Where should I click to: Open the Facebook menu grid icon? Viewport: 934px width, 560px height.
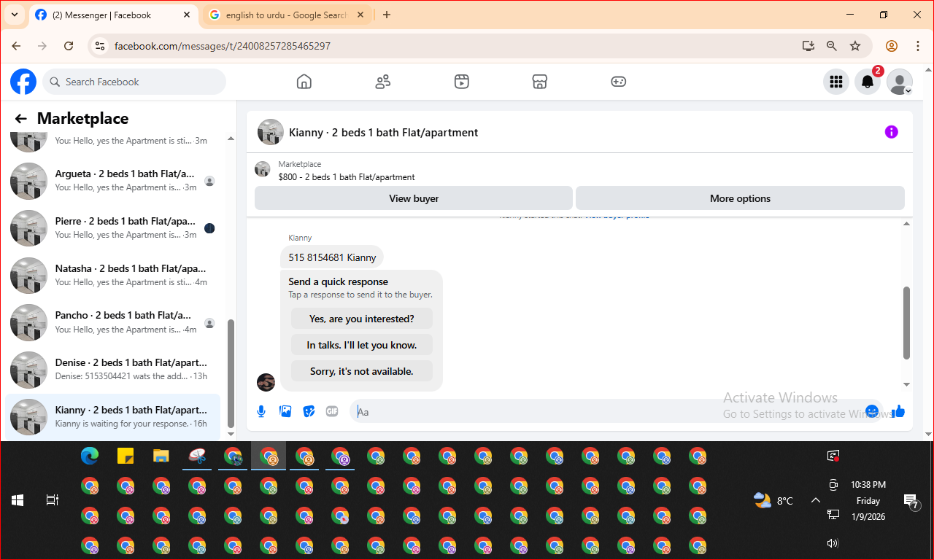tap(836, 82)
